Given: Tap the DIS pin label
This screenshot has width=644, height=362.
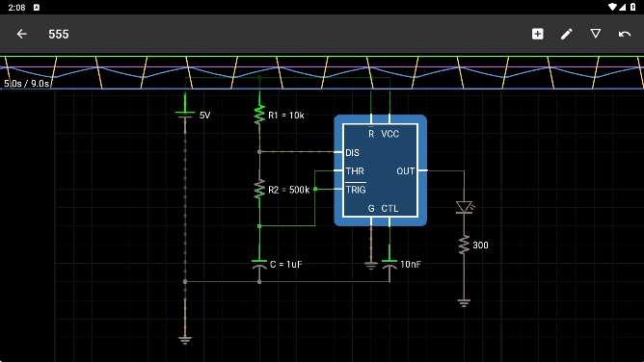Looking at the screenshot, I should point(353,153).
